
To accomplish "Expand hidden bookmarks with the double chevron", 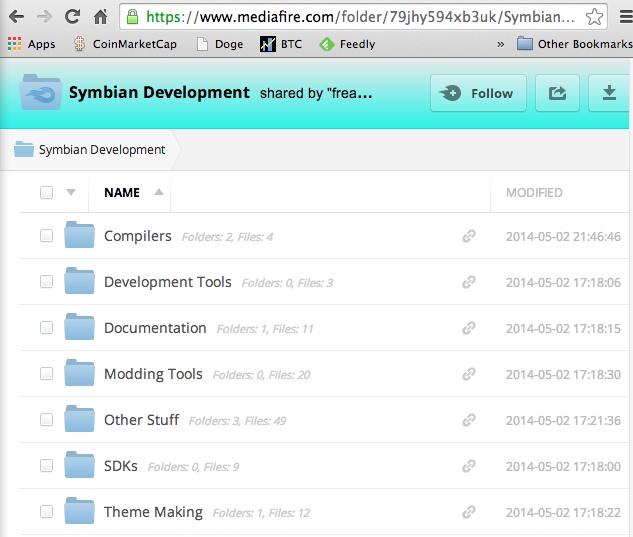I will click(501, 44).
